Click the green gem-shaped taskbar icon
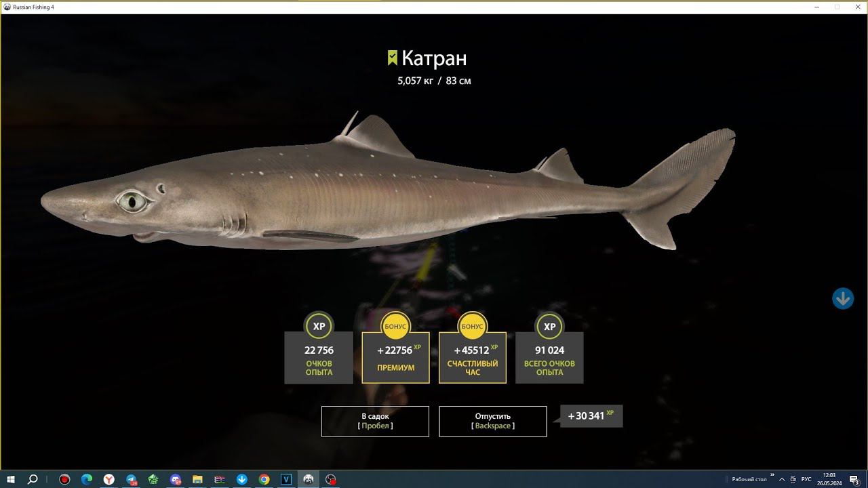Image resolution: width=868 pixels, height=488 pixels. click(153, 479)
